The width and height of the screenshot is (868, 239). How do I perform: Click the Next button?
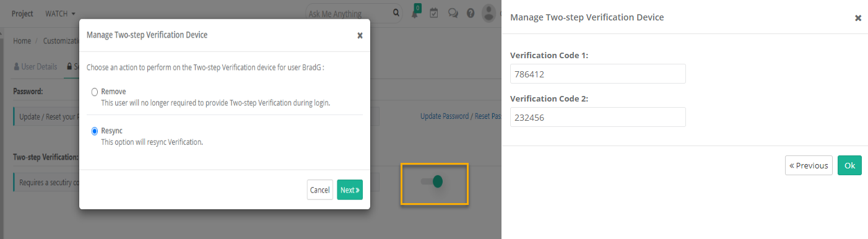coord(350,190)
